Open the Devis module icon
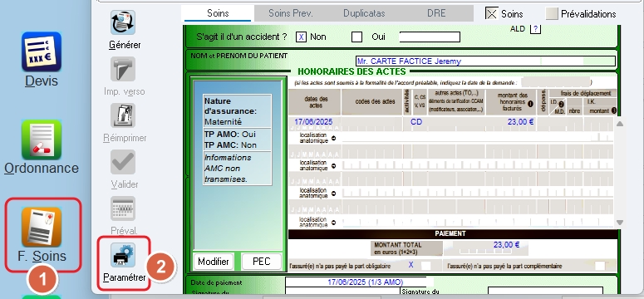 coord(42,51)
